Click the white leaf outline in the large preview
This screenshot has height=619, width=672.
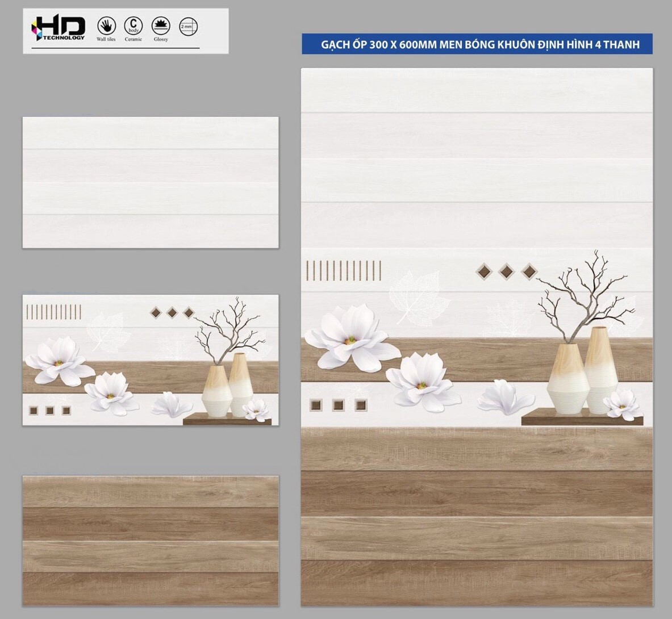click(414, 296)
